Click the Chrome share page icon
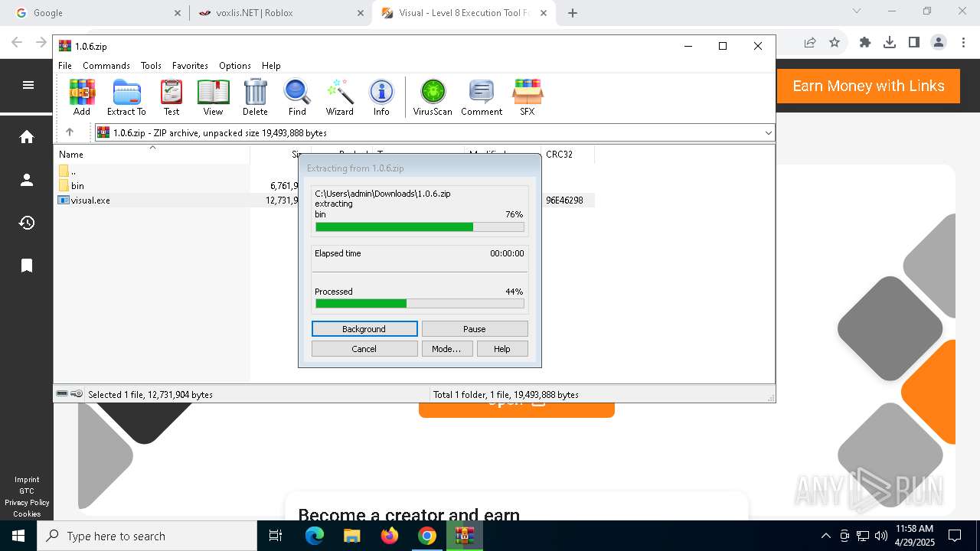This screenshot has height=551, width=980. coord(810,43)
